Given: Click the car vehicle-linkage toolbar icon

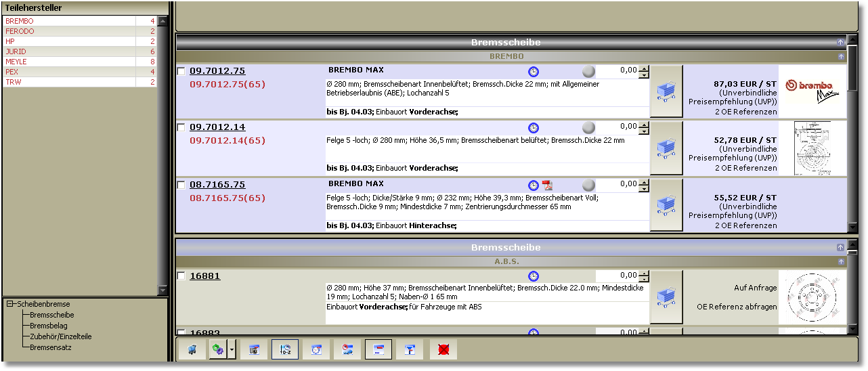Looking at the screenshot, I should pos(347,349).
